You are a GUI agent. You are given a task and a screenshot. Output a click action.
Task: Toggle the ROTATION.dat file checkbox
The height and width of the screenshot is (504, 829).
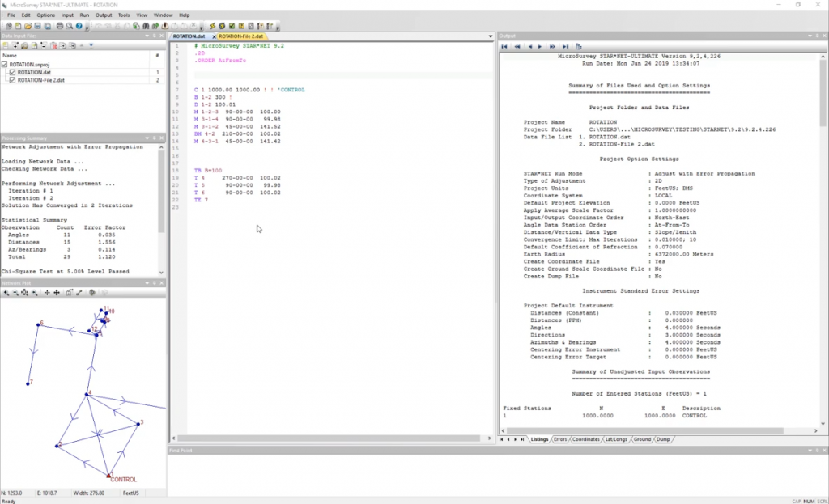click(x=13, y=72)
